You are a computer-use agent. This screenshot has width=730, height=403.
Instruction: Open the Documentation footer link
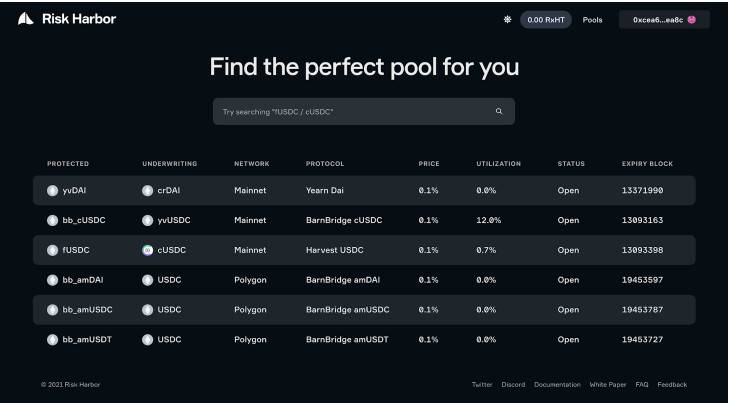[557, 384]
